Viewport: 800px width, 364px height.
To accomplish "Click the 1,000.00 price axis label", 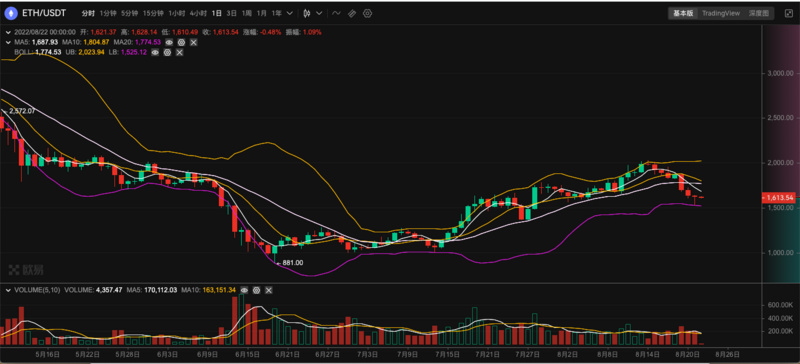I will (781, 253).
